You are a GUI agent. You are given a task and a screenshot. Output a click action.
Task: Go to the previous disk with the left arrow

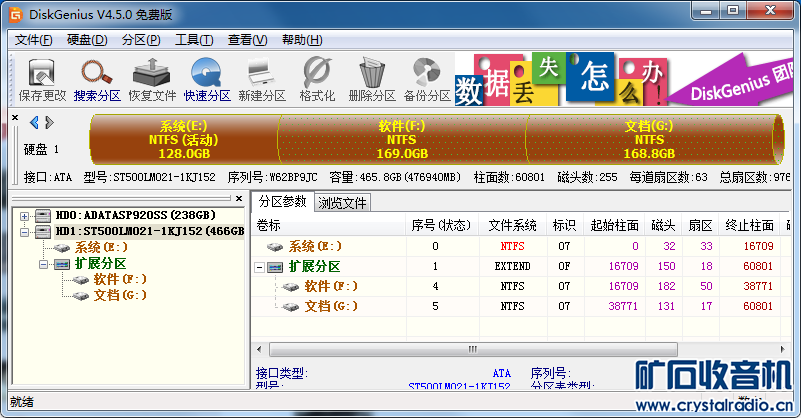click(34, 123)
